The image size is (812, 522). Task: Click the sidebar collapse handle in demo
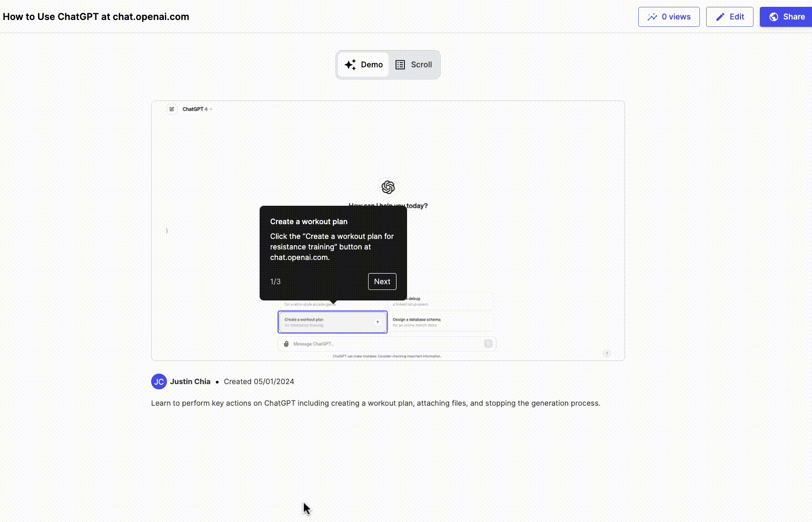[166, 230]
